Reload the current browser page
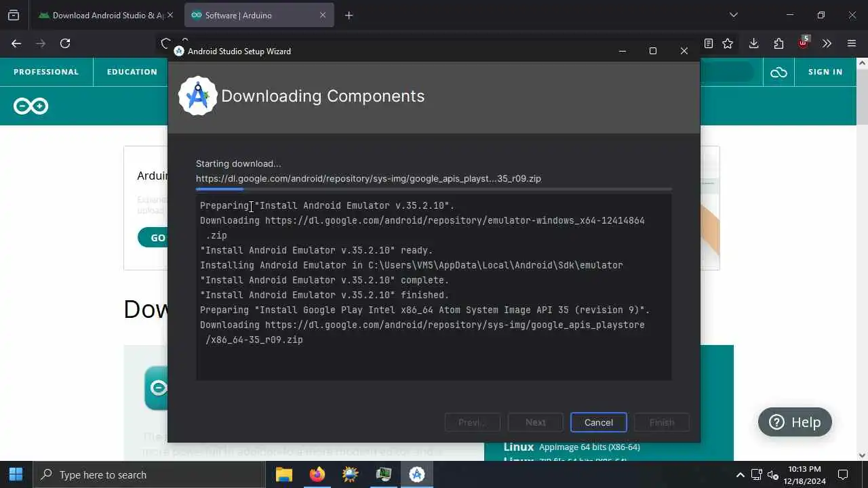The image size is (868, 488). 65,43
